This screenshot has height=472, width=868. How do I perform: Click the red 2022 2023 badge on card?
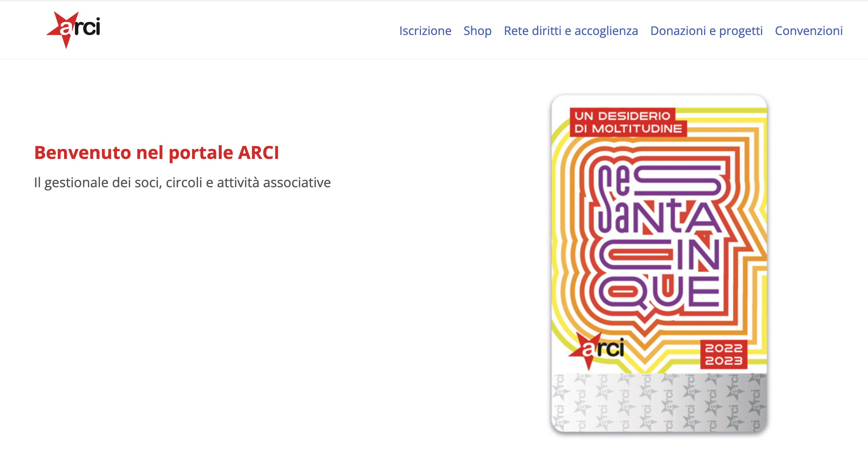tap(723, 354)
